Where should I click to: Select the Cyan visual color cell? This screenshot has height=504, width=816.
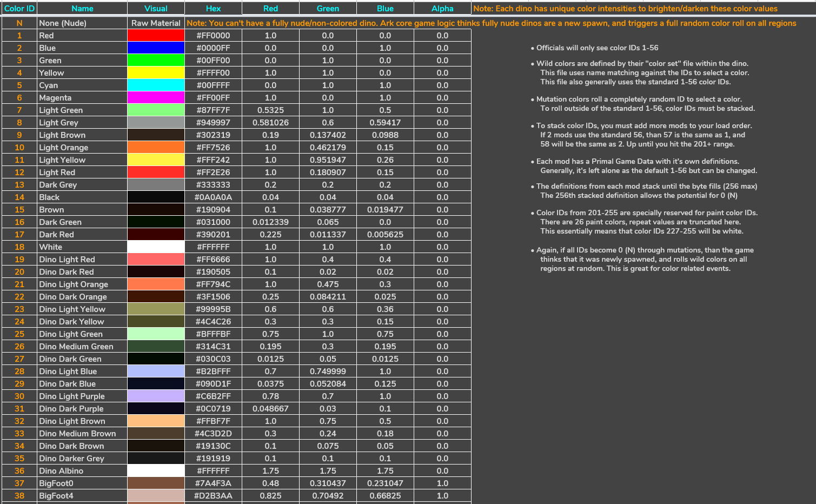pos(156,85)
